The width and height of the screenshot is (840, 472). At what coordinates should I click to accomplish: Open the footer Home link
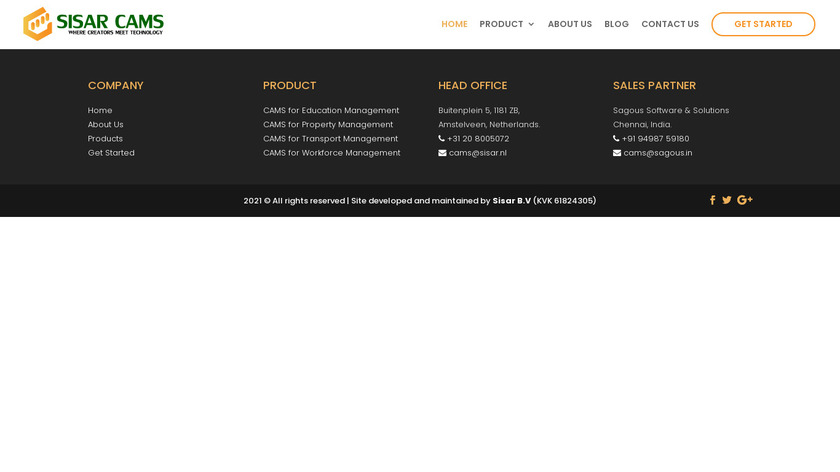tap(100, 110)
